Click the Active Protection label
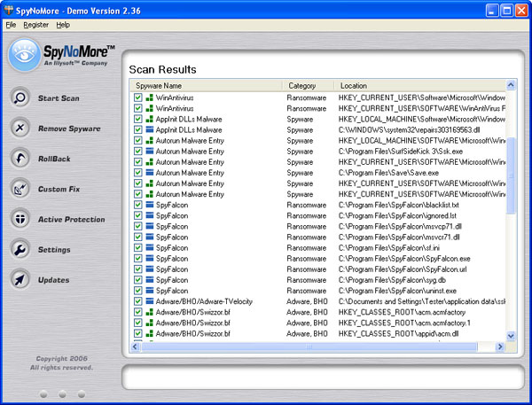Image resolution: width=532 pixels, height=405 pixels. [x=72, y=220]
